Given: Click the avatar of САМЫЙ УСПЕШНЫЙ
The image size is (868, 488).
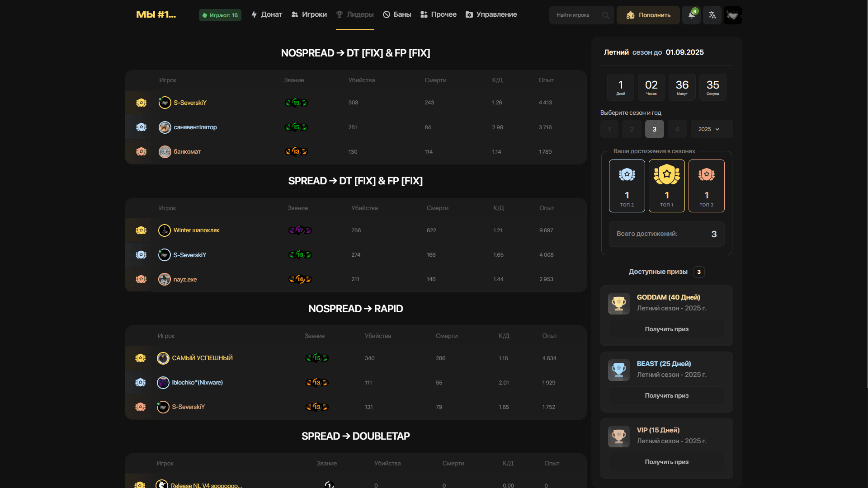Looking at the screenshot, I should pyautogui.click(x=163, y=358).
